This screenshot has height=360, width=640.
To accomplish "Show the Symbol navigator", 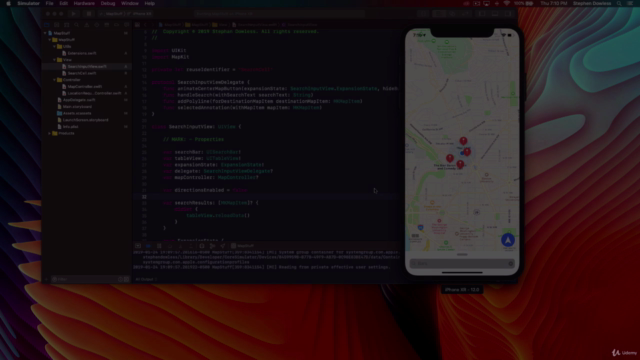I will click(67, 25).
